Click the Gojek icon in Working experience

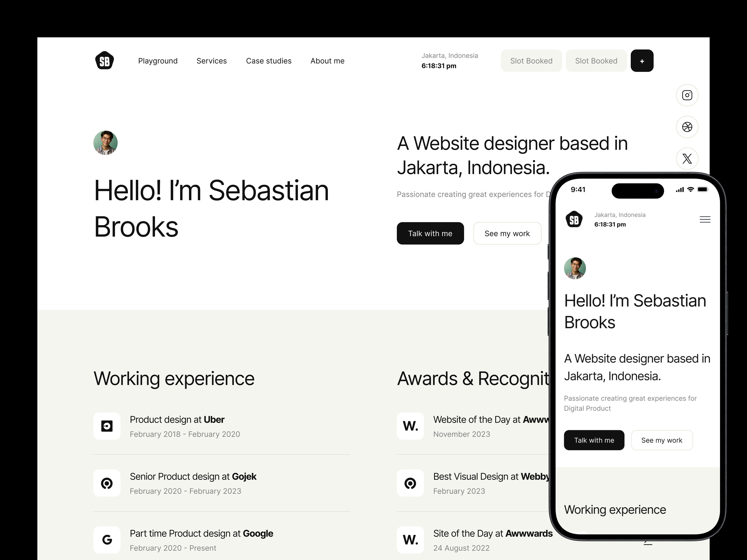click(x=107, y=483)
